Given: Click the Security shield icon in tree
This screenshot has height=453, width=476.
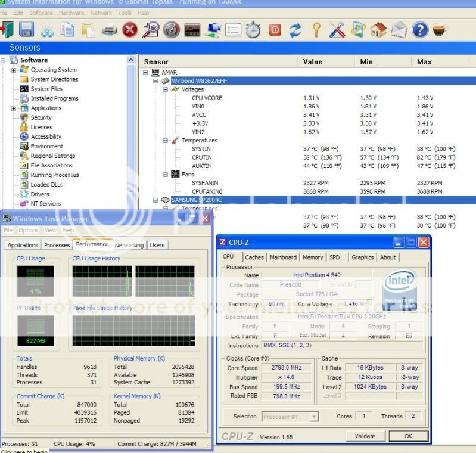Looking at the screenshot, I should click(x=24, y=117).
